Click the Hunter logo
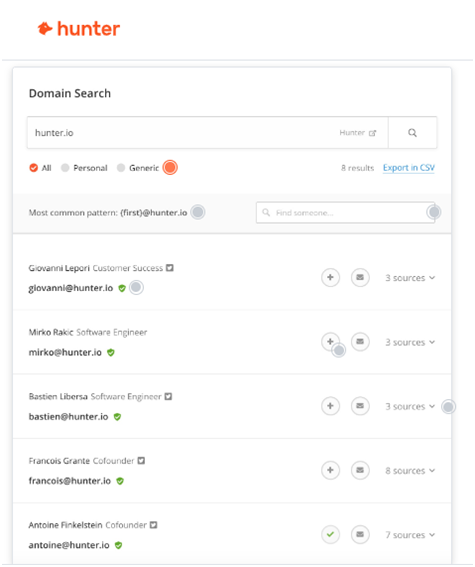Screen dimensions: 475x567 pos(79,29)
